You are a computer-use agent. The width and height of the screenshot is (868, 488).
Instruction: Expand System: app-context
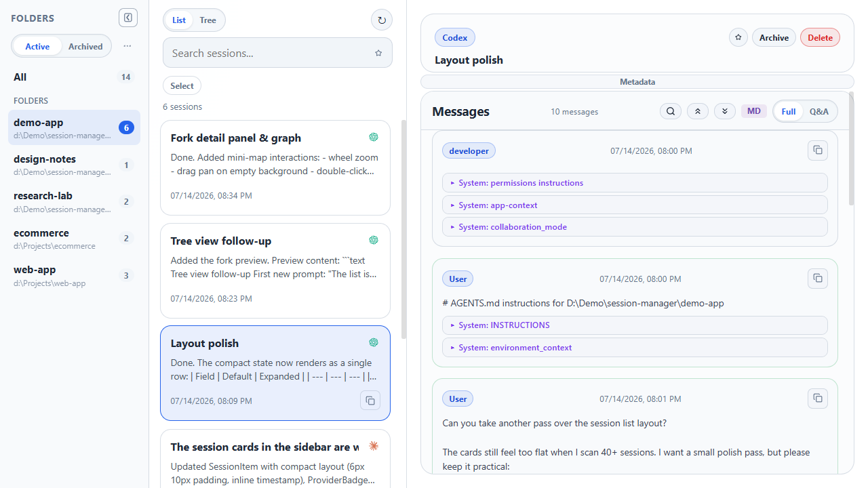(x=635, y=205)
